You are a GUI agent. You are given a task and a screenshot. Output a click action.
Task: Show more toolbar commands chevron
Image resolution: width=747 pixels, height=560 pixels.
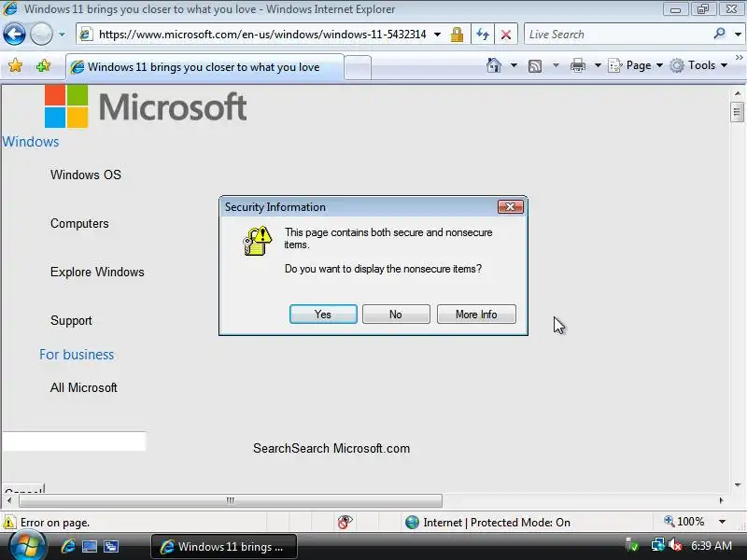(x=739, y=58)
